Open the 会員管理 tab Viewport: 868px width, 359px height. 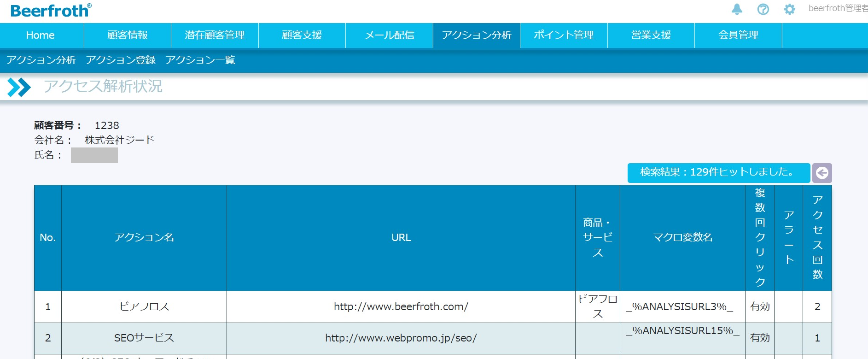point(738,35)
